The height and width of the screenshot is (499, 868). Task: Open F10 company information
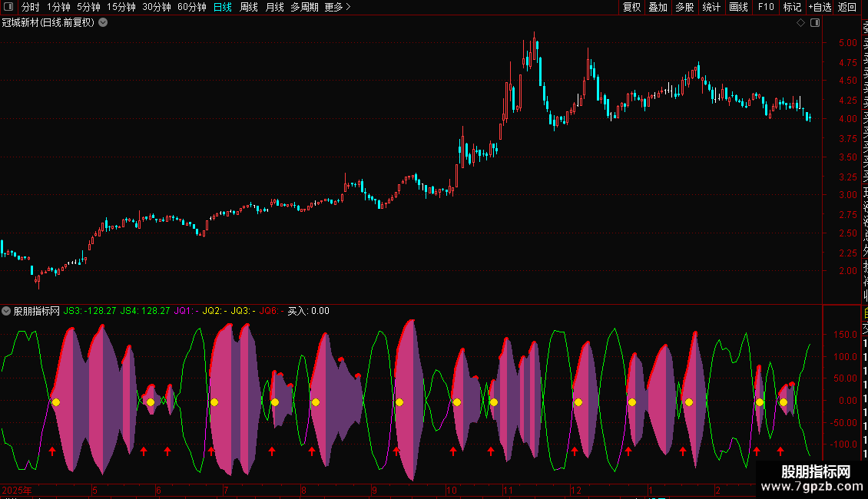click(x=766, y=7)
